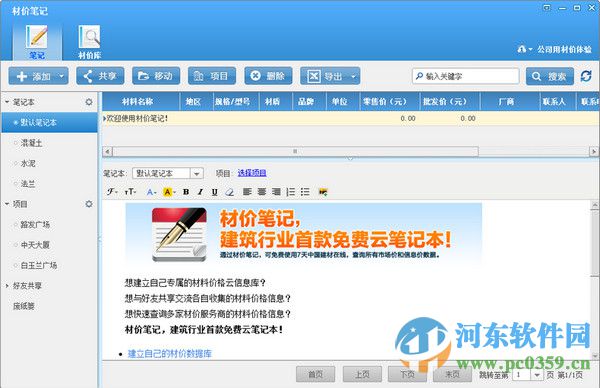Go to 首页 first page
The image size is (600, 388).
point(315,374)
